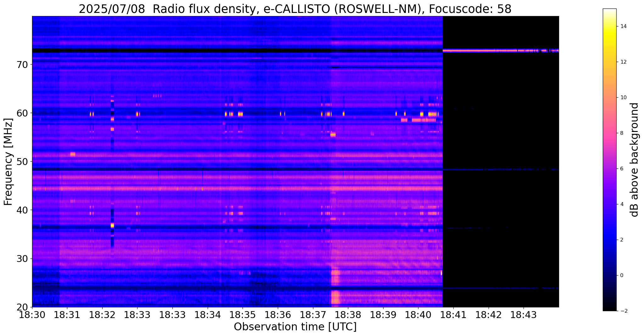
Task: Click the 20 MHz frequency axis tick
Action: pyautogui.click(x=23, y=307)
